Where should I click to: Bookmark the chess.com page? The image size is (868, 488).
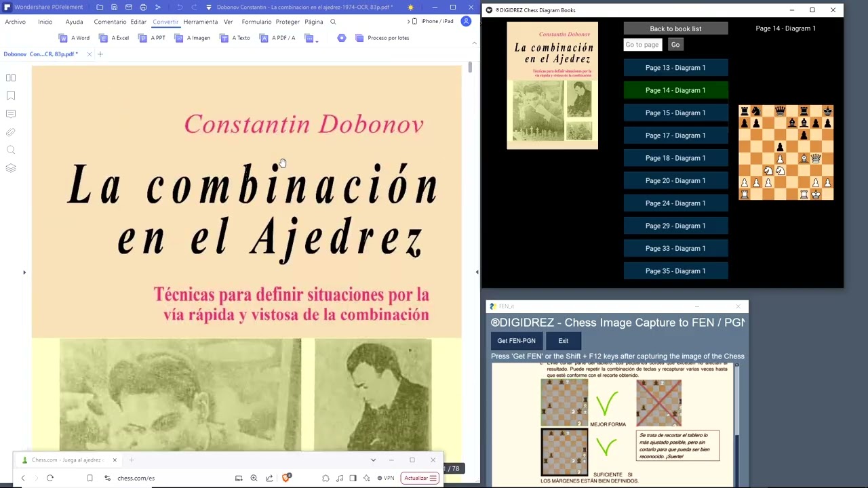tap(90, 478)
